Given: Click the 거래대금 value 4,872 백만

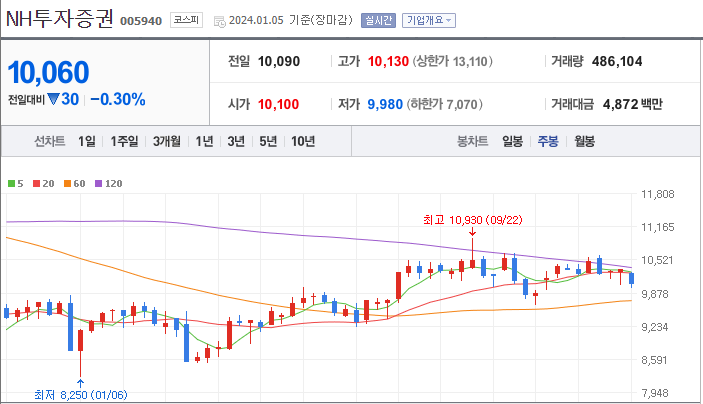Looking at the screenshot, I should pyautogui.click(x=633, y=104).
